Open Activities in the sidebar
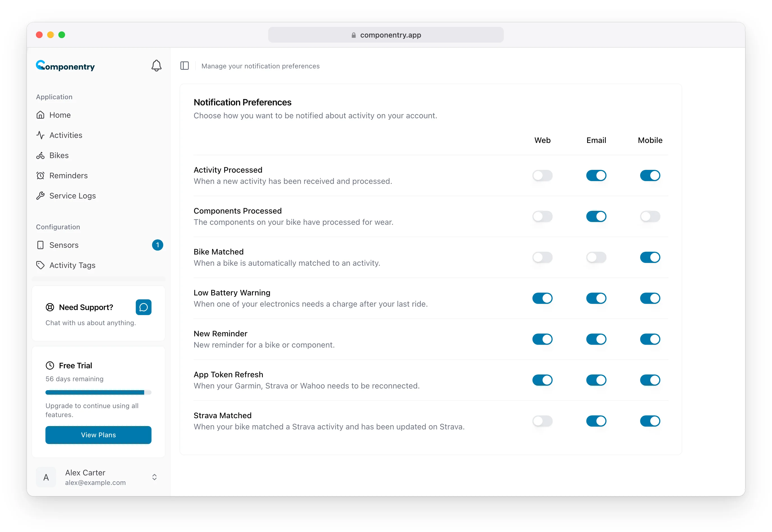The height and width of the screenshot is (532, 772). pyautogui.click(x=98, y=135)
